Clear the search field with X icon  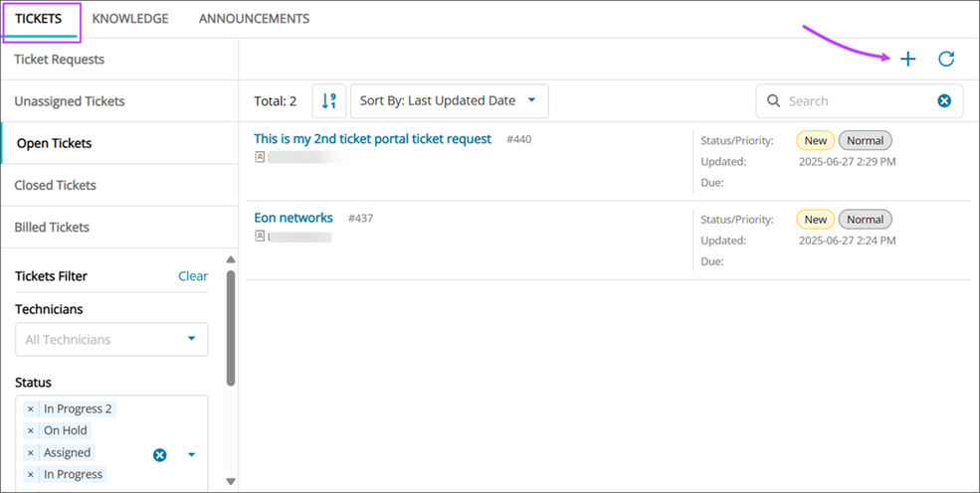(x=944, y=100)
